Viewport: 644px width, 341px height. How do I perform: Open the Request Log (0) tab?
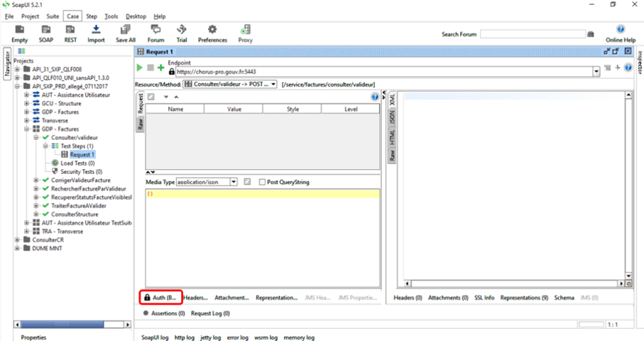click(x=210, y=313)
